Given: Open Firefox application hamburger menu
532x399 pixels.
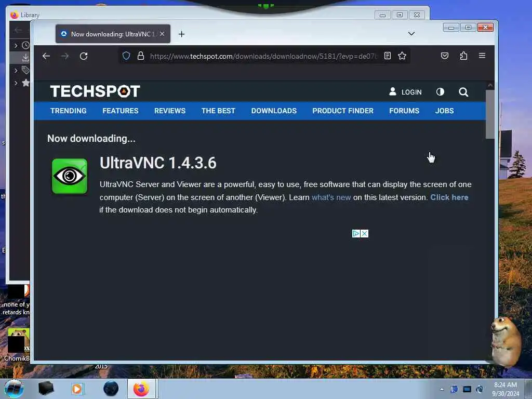Looking at the screenshot, I should coord(482,56).
